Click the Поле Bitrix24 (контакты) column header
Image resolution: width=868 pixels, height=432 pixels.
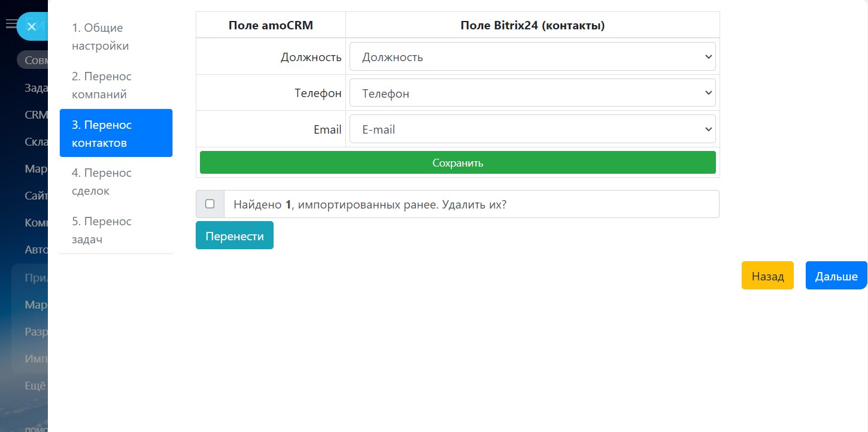[533, 25]
